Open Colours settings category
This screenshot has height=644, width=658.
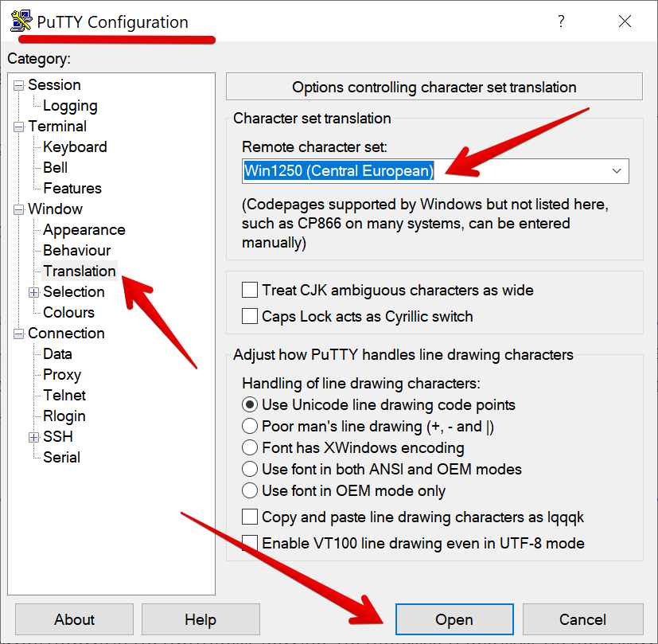[x=68, y=312]
